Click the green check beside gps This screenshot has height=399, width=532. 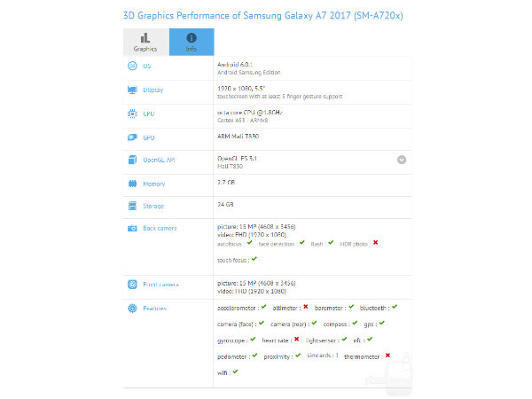click(x=382, y=323)
